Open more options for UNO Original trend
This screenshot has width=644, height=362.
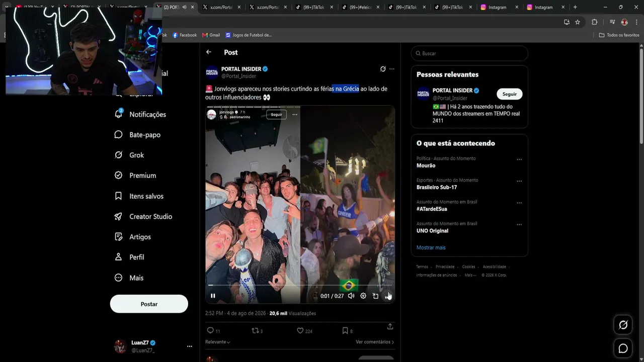[x=519, y=225]
